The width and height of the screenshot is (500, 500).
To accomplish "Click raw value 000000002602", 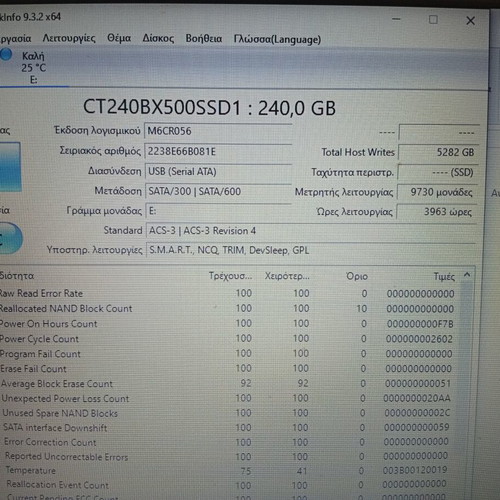I will click(x=419, y=339).
